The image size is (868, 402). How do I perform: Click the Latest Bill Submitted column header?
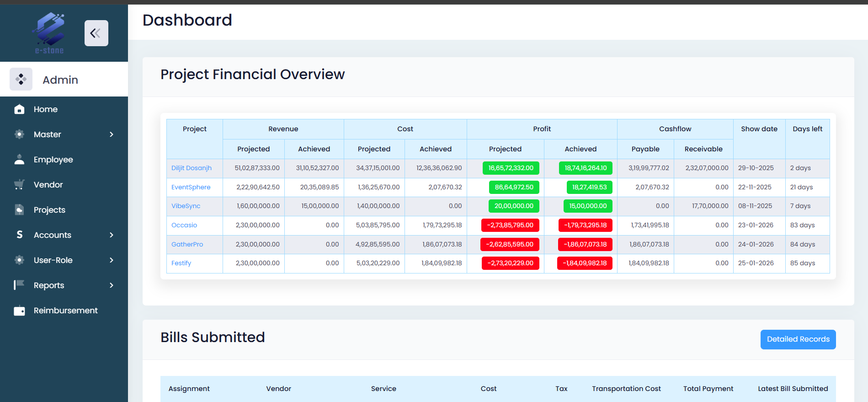click(793, 389)
